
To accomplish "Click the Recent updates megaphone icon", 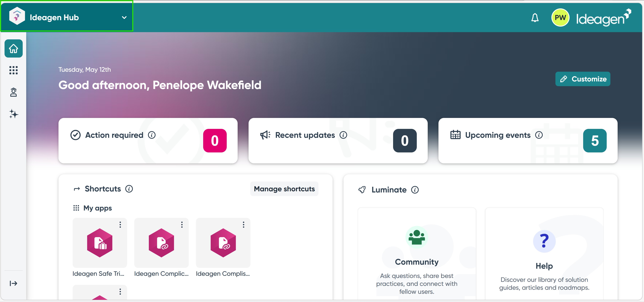I will [265, 135].
